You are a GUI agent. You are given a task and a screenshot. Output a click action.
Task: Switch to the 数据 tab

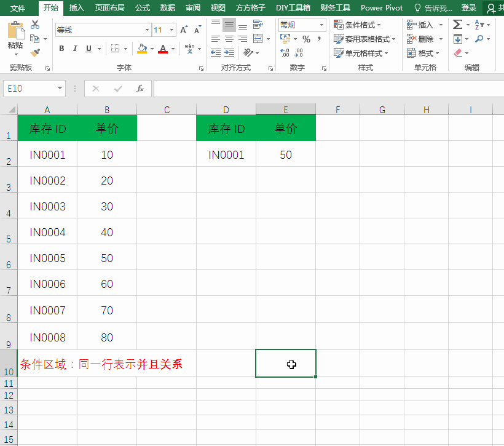click(x=167, y=8)
